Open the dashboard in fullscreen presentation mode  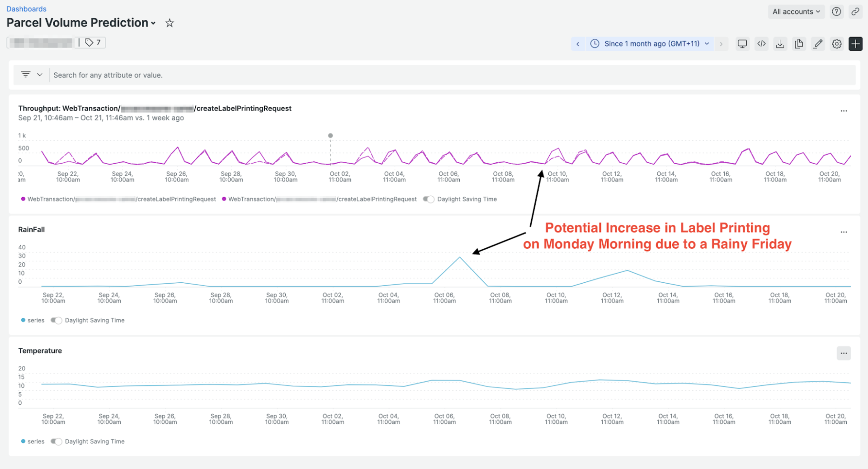[x=742, y=43]
